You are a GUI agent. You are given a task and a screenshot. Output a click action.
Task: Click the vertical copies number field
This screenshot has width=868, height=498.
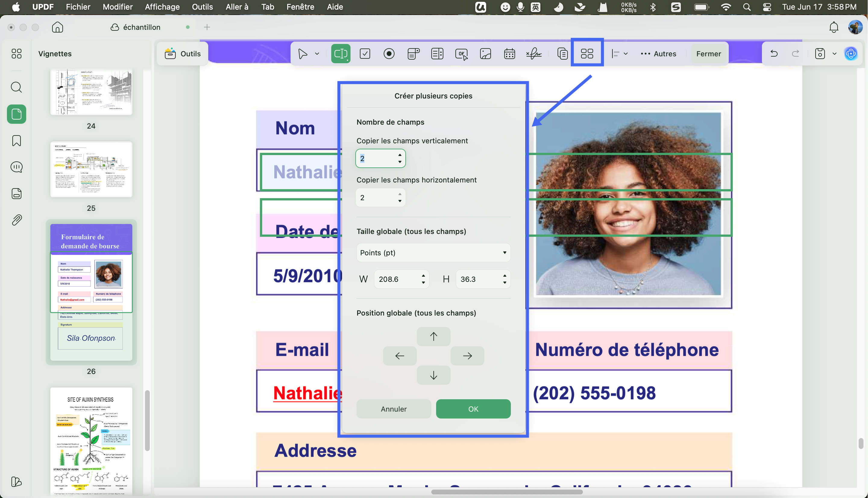tap(380, 158)
